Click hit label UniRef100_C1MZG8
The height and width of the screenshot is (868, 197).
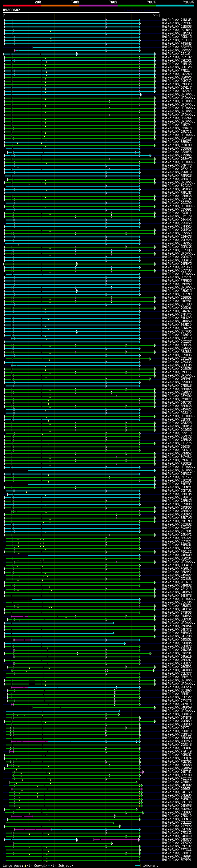[x=176, y=33]
